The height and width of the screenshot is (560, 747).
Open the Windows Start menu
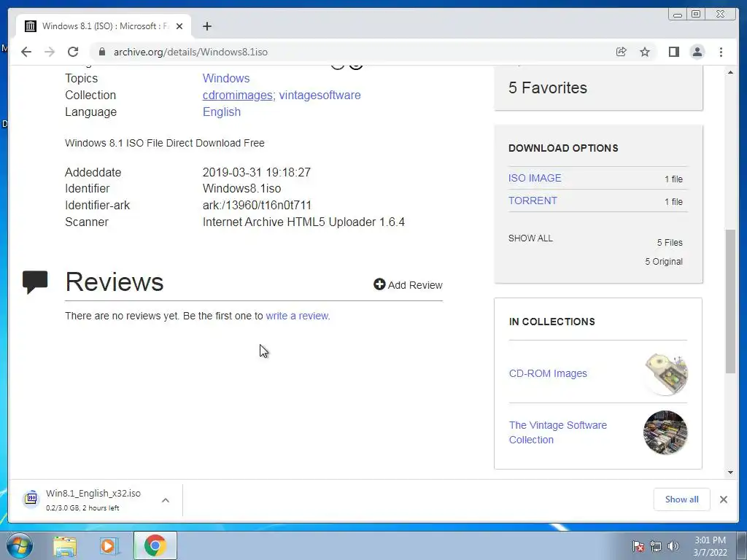(20, 545)
